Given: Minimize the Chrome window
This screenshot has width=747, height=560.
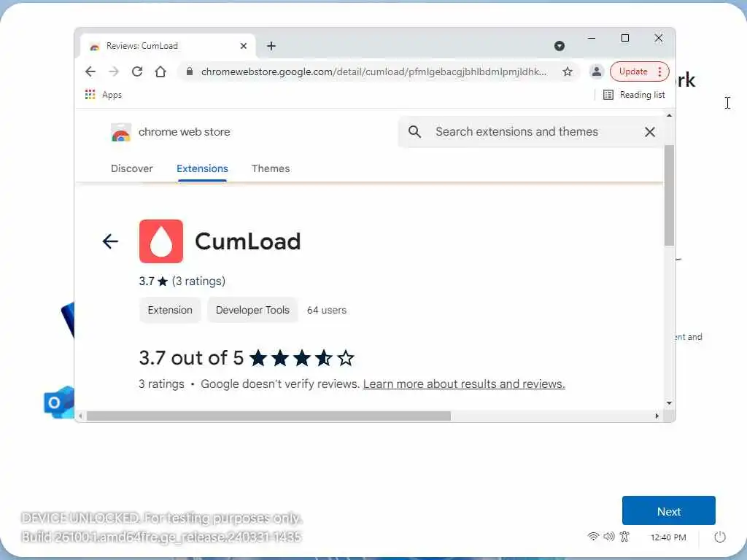Looking at the screenshot, I should 592,38.
